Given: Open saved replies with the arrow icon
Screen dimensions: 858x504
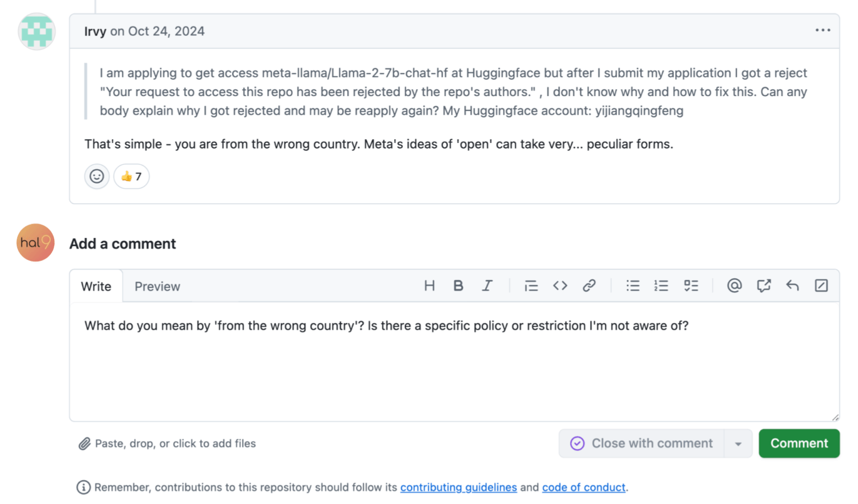Looking at the screenshot, I should [x=793, y=286].
